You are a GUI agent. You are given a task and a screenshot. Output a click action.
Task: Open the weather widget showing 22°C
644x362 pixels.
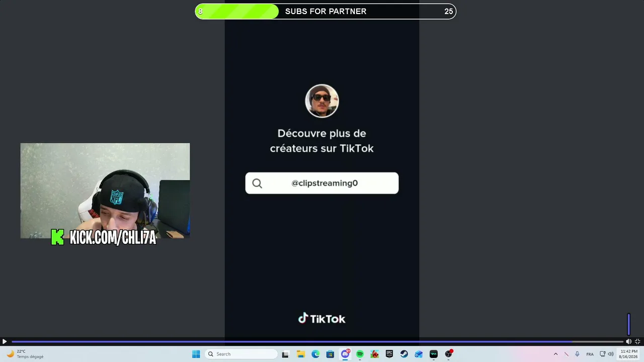click(x=25, y=354)
